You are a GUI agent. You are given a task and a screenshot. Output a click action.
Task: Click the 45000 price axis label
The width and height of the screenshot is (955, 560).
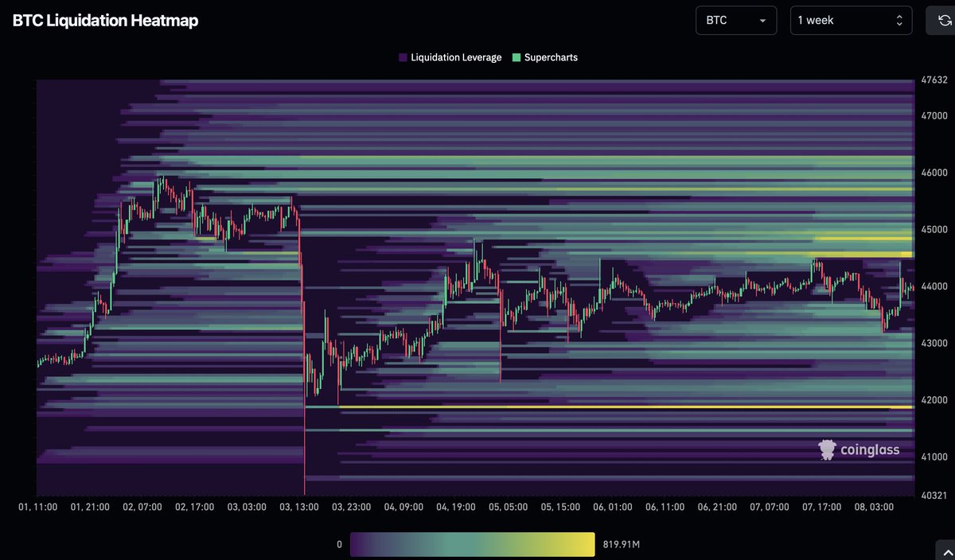(934, 229)
